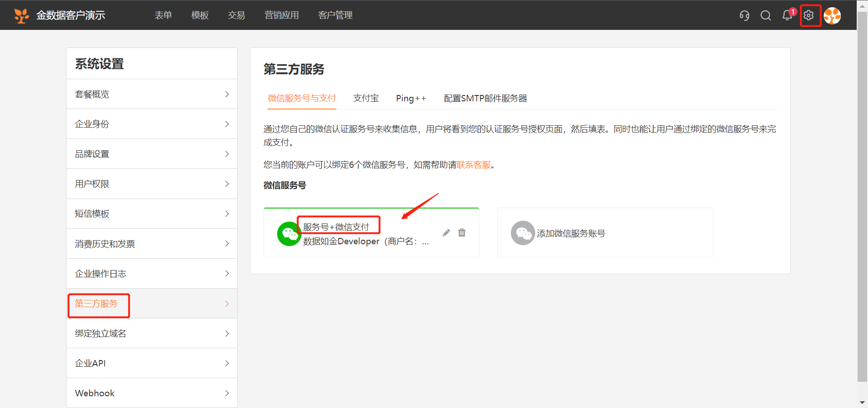The image size is (868, 408).
Task: Open the 模板 menu
Action: [200, 15]
